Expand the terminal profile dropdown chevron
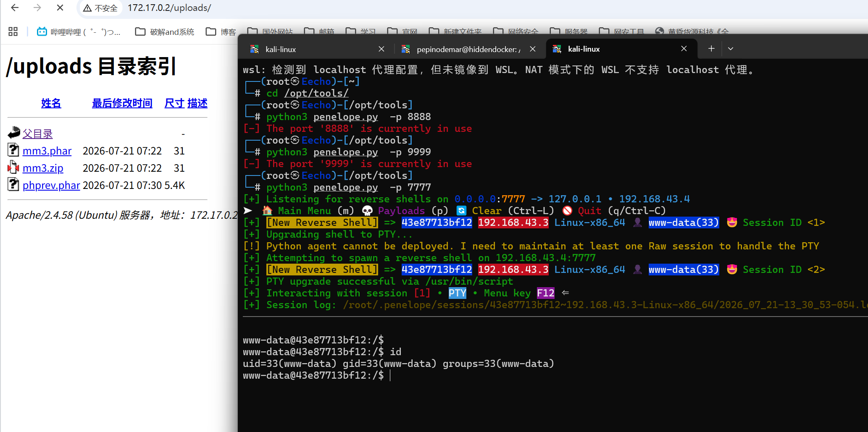Screen dimensions: 868x432 (731, 49)
